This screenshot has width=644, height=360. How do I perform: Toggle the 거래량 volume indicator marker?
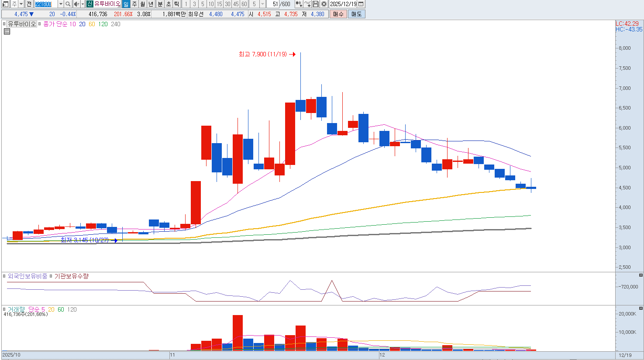point(4,309)
